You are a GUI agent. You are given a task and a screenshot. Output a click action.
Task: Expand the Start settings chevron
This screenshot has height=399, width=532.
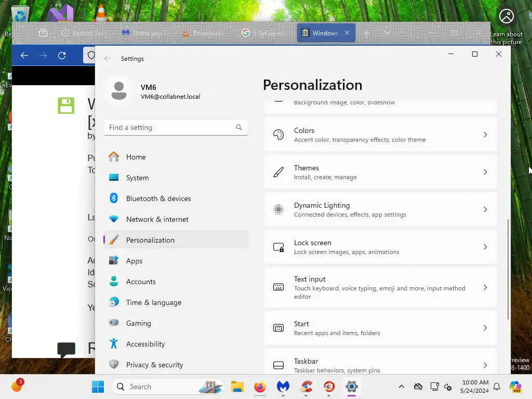pos(485,328)
